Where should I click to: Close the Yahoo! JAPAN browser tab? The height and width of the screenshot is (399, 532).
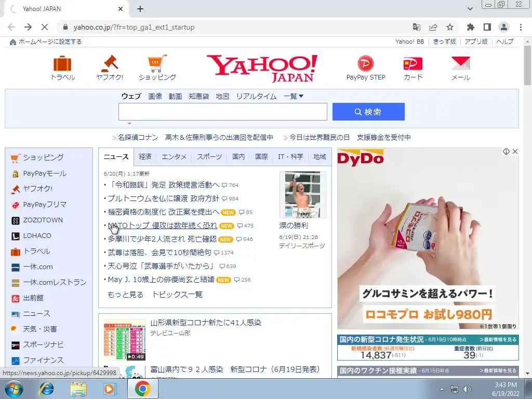(x=121, y=9)
